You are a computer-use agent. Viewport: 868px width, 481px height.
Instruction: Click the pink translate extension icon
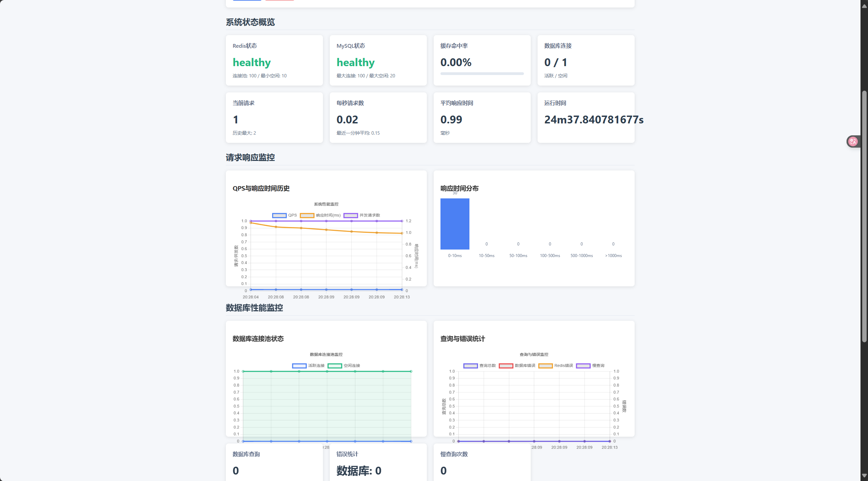point(853,141)
